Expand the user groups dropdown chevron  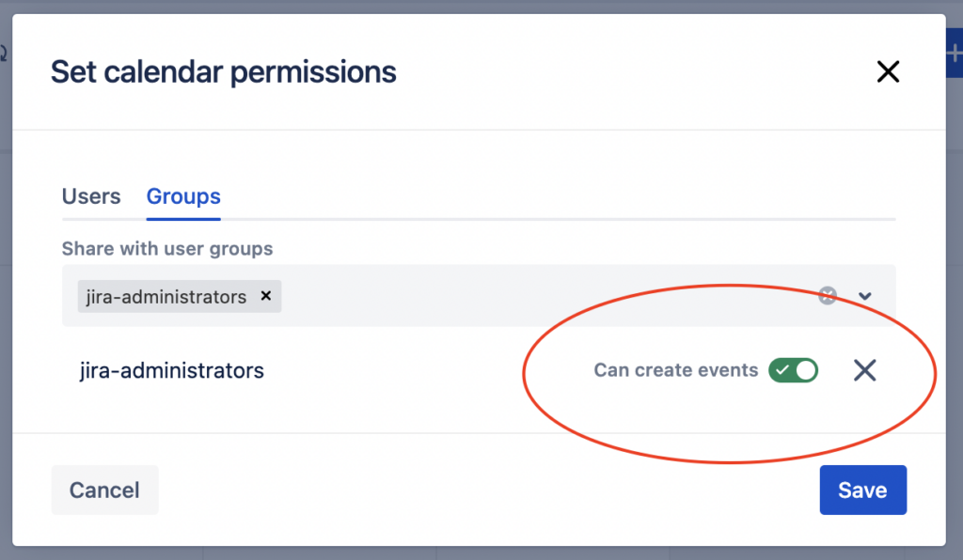click(865, 296)
